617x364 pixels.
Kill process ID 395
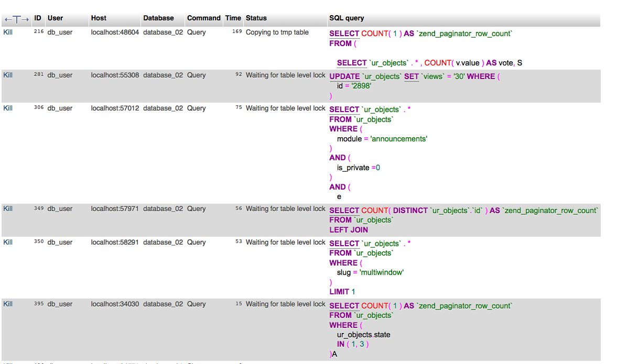(8, 304)
